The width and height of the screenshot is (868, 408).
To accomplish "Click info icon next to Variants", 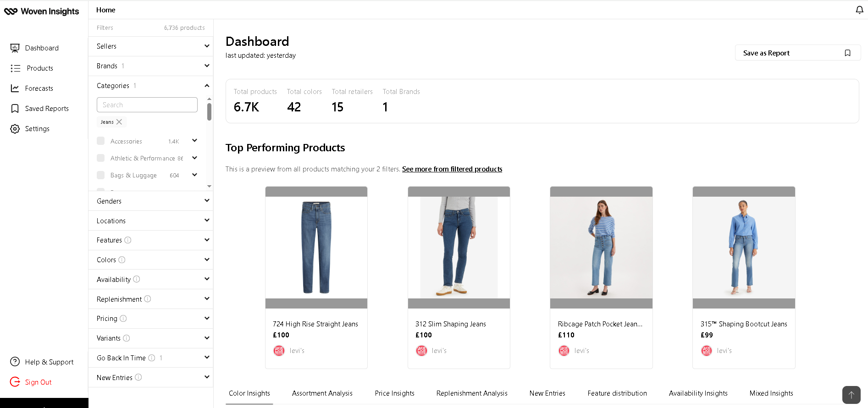I will coord(127,338).
